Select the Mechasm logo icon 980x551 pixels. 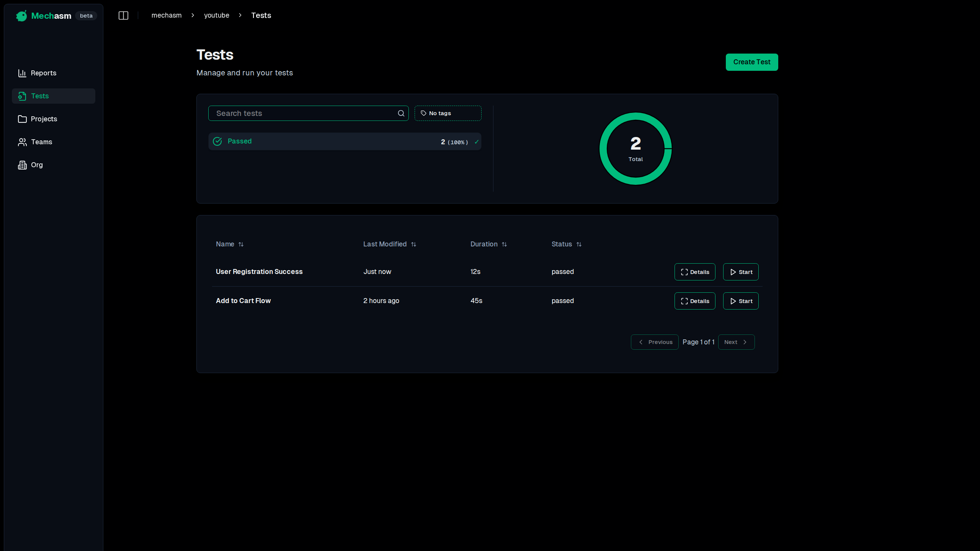[x=21, y=16]
